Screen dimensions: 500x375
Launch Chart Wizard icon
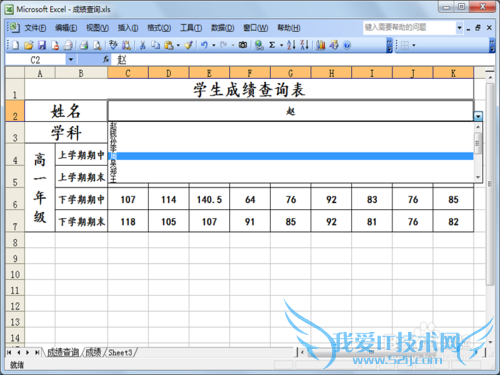point(321,45)
